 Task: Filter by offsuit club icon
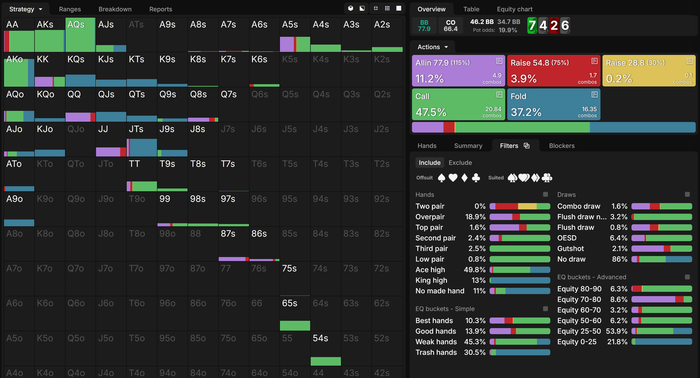(476, 178)
